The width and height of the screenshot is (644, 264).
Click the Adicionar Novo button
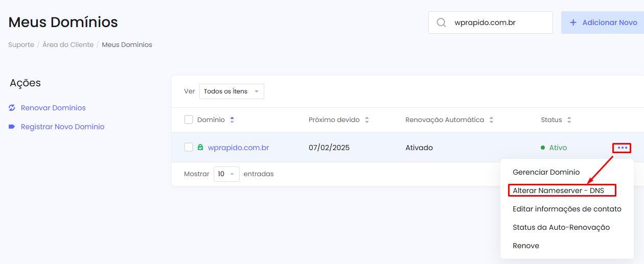[603, 22]
